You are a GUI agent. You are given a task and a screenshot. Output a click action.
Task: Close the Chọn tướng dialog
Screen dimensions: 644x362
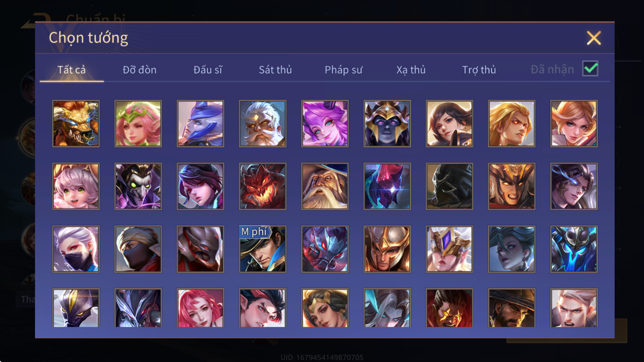pos(594,38)
